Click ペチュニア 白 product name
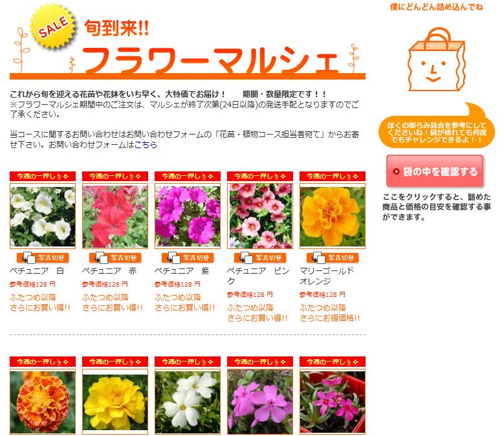 pyautogui.click(x=37, y=271)
